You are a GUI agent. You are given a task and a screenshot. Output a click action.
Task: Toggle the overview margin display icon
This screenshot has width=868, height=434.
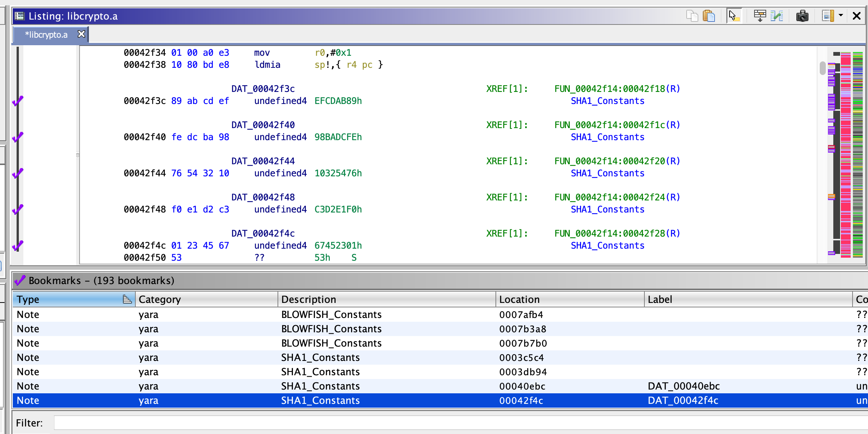(x=828, y=16)
